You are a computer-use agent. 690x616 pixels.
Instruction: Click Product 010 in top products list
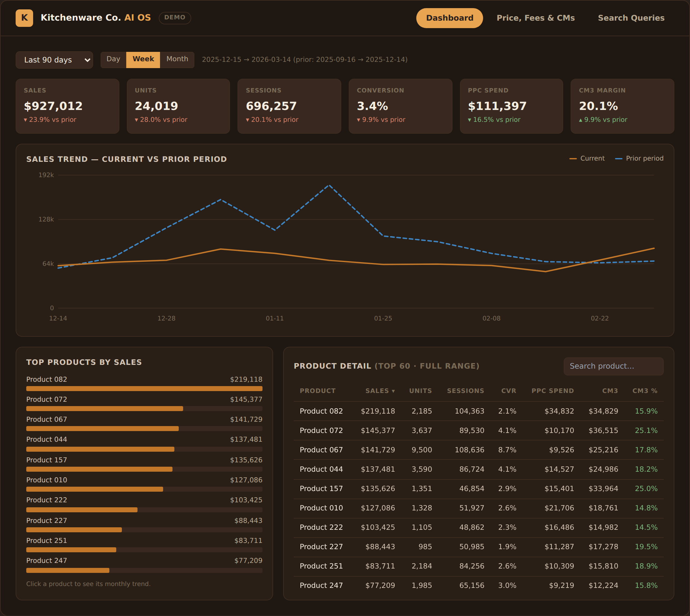pyautogui.click(x=144, y=484)
